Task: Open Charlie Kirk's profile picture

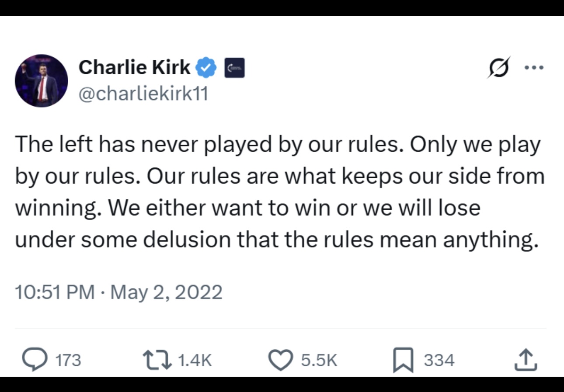Action: coord(42,81)
